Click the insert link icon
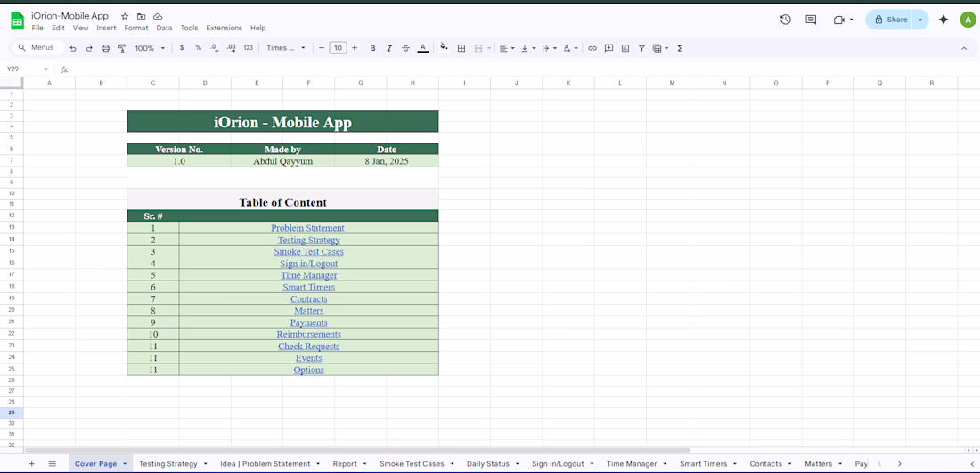Screen dimensions: 980x473 click(x=592, y=48)
